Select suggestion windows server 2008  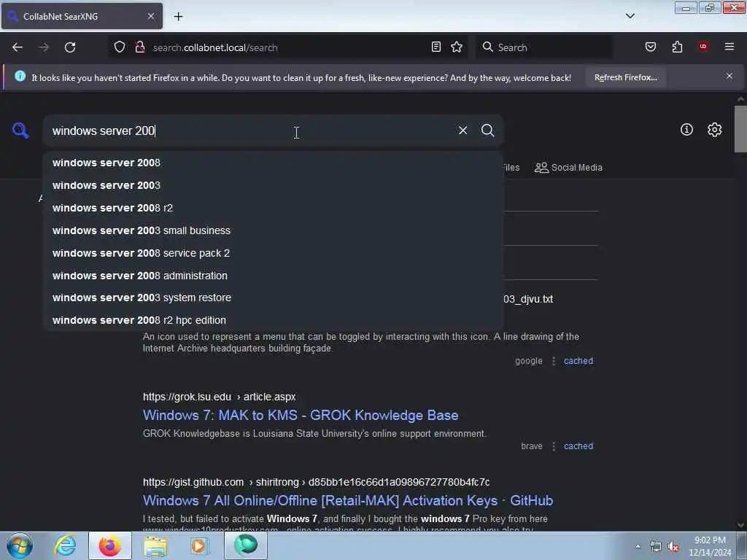[x=273, y=163]
